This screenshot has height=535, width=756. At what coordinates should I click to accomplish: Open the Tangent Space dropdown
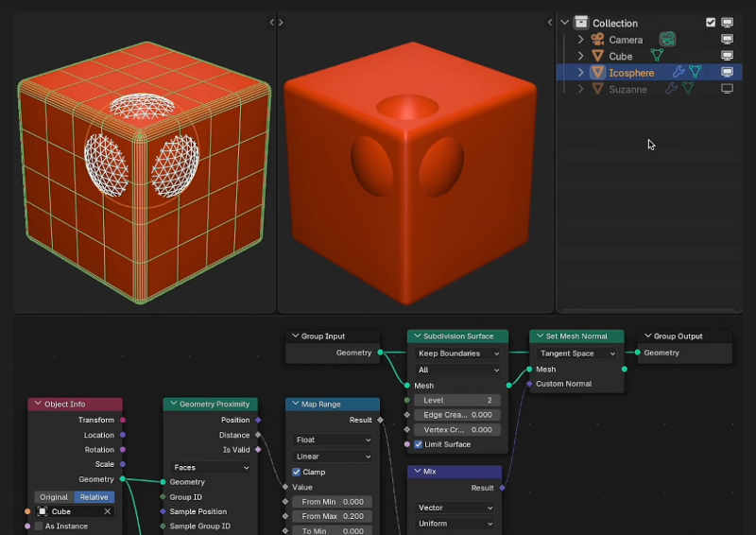(576, 354)
